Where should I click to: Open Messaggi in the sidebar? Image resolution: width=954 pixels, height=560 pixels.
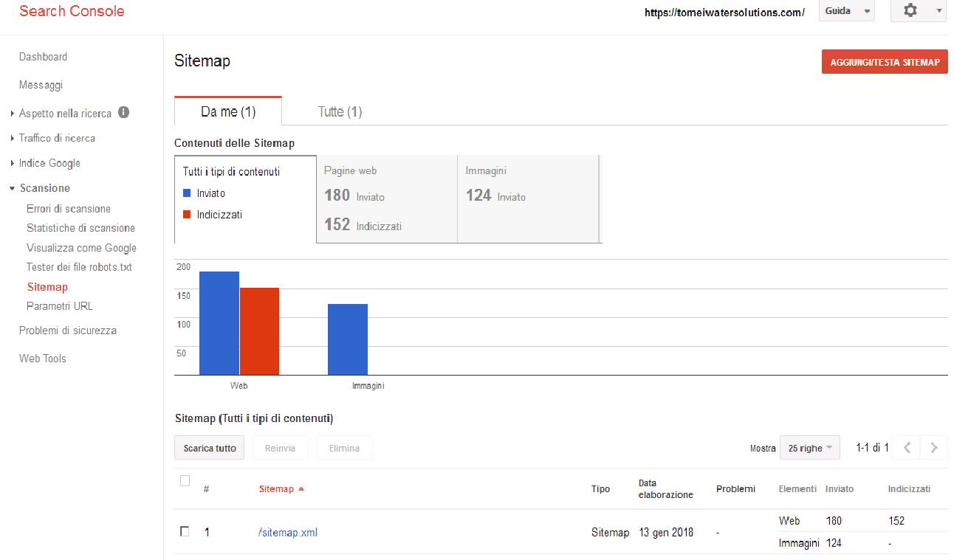(x=41, y=85)
